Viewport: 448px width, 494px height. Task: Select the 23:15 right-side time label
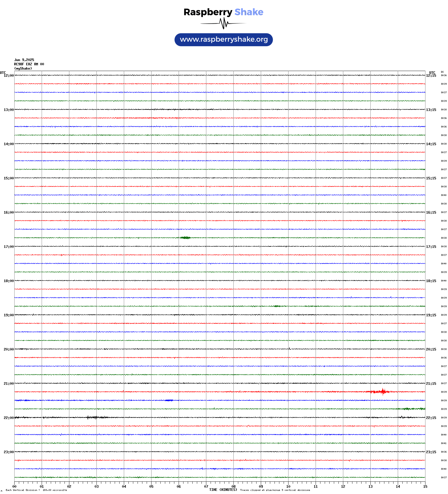coord(431,452)
